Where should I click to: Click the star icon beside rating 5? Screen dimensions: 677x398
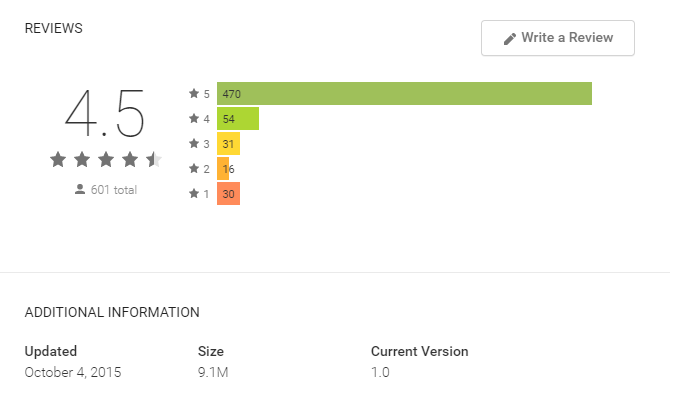pyautogui.click(x=196, y=94)
